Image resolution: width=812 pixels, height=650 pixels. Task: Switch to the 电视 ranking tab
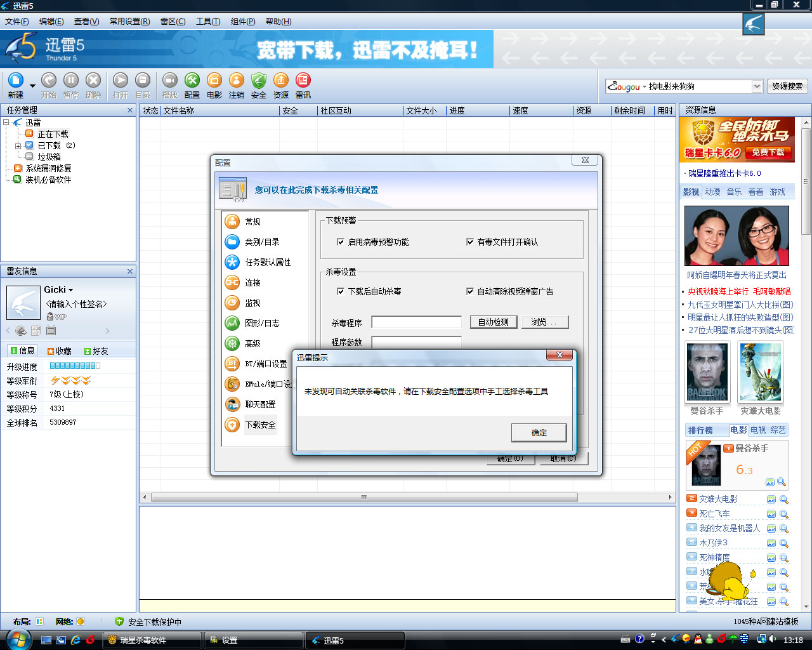pyautogui.click(x=758, y=430)
